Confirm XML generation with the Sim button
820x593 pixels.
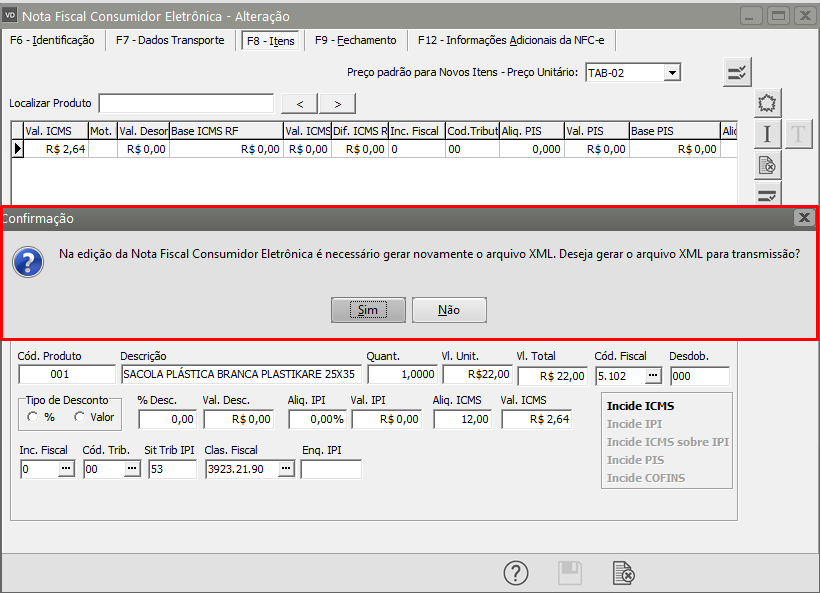[x=368, y=310]
